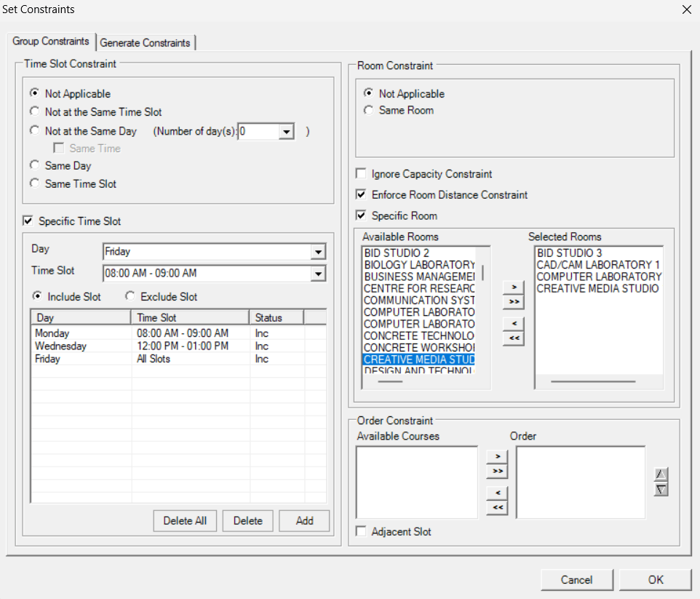Toggle the Specific Time Slot checkbox
700x599 pixels.
(28, 221)
